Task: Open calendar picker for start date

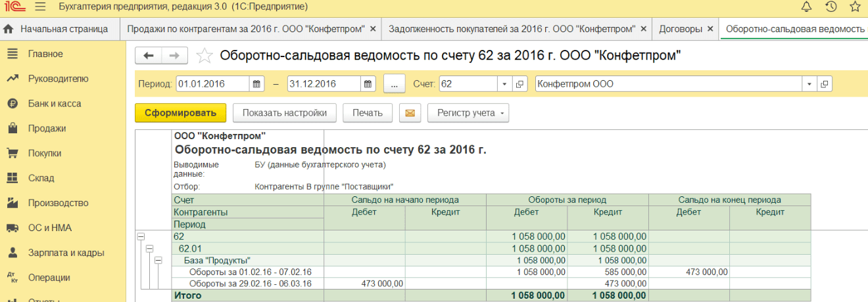Action: pos(257,84)
